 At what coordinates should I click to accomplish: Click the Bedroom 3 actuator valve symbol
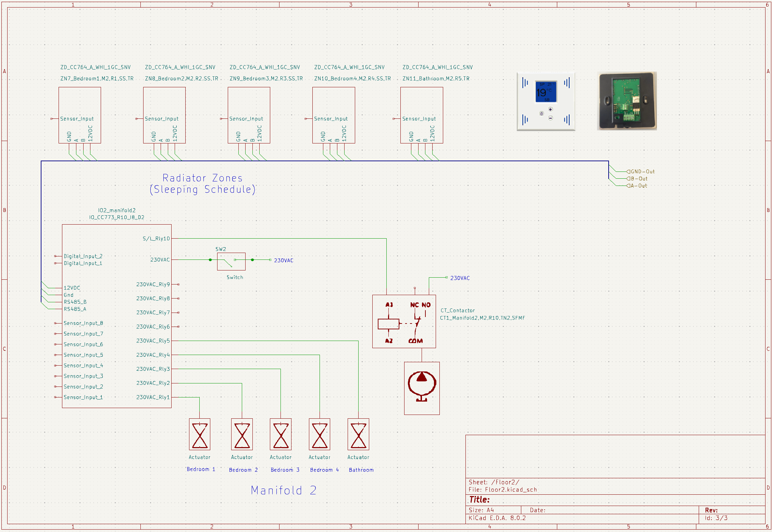tap(281, 435)
